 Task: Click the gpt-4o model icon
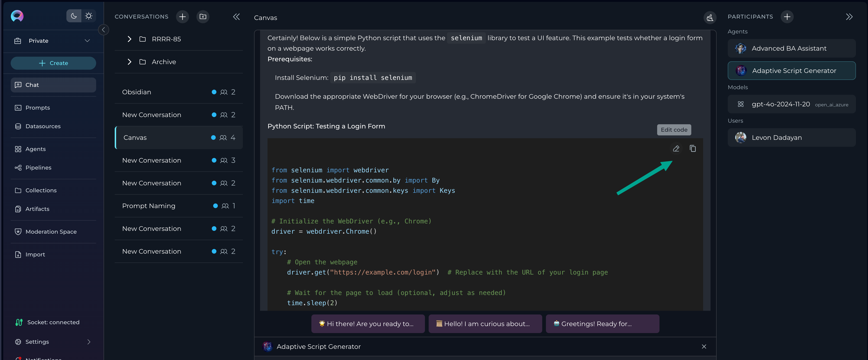tap(741, 104)
